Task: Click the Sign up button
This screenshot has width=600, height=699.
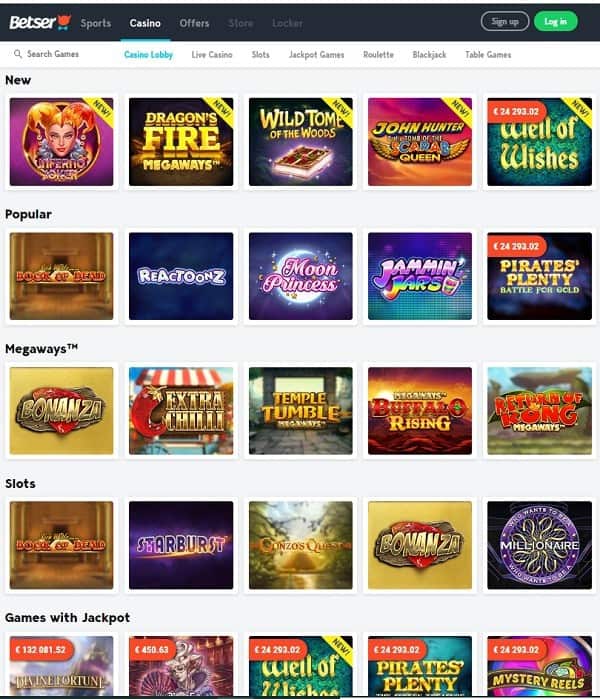Action: [505, 21]
